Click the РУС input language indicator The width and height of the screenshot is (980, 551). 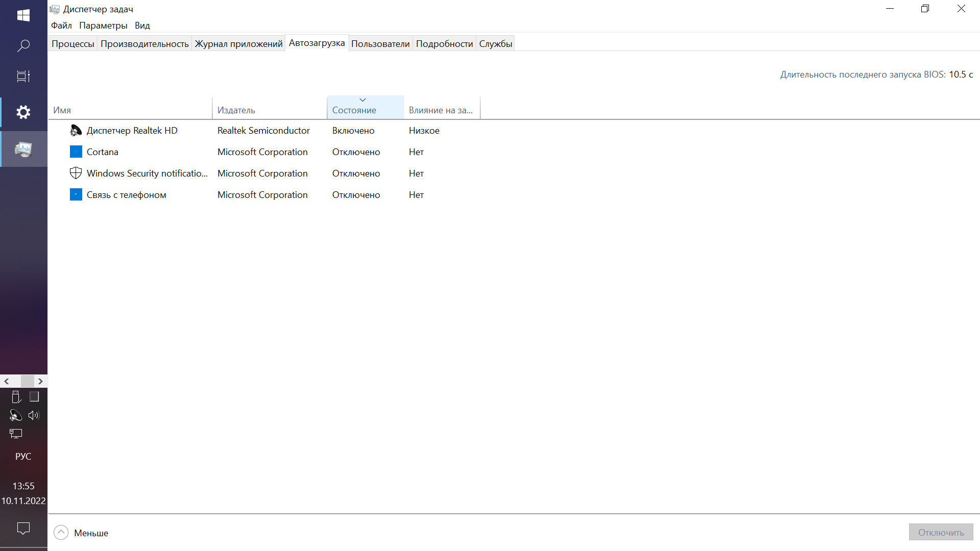pos(23,457)
